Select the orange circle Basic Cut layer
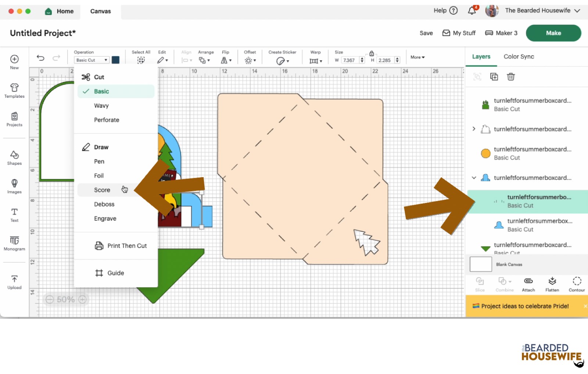The height and width of the screenshot is (374, 588). [x=527, y=153]
